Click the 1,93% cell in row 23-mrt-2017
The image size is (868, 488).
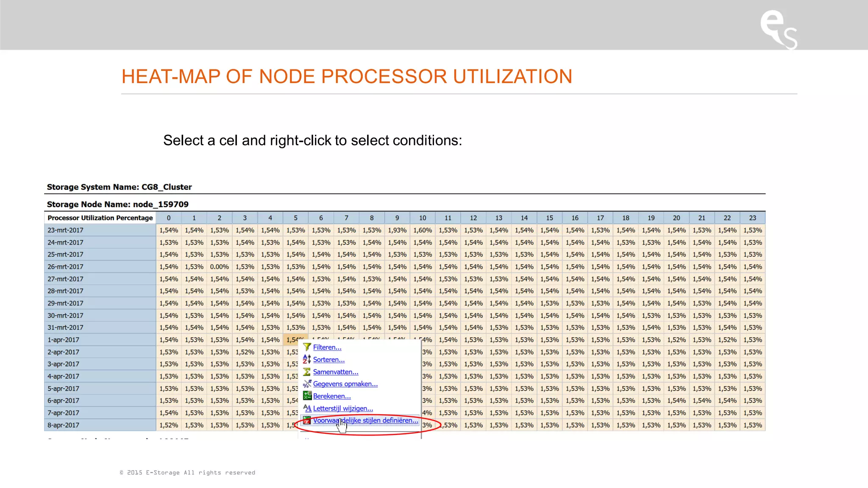pos(397,230)
